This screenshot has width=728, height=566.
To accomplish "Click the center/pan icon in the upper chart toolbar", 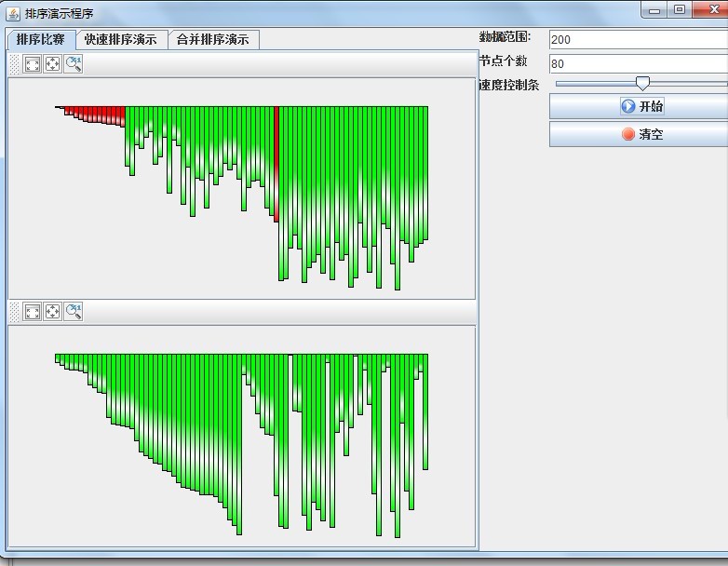I will tap(52, 64).
